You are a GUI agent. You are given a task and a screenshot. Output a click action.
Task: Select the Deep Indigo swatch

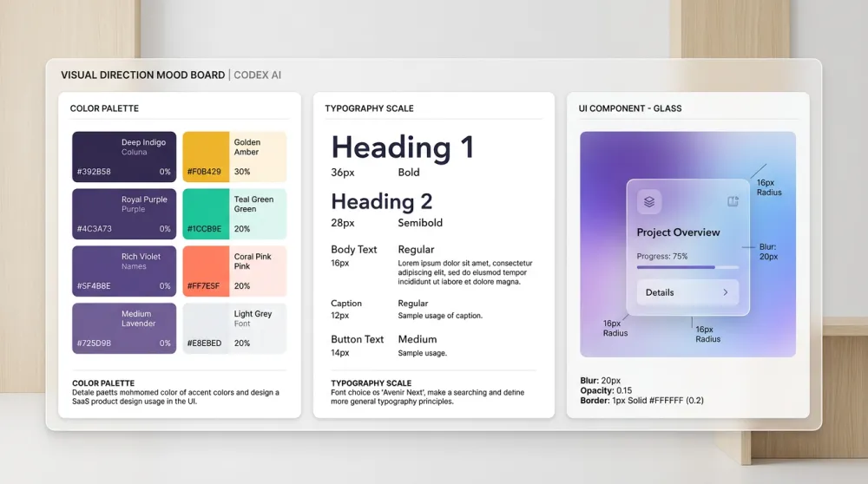[124, 156]
